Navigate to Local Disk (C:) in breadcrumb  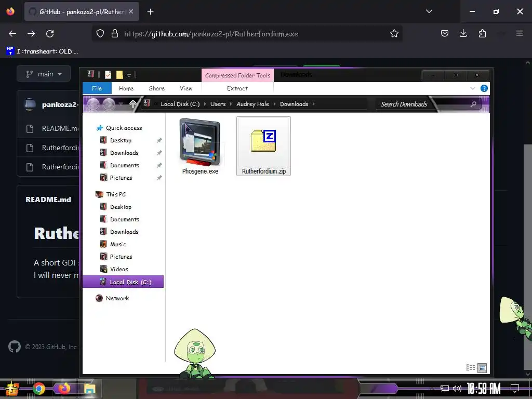pyautogui.click(x=180, y=104)
